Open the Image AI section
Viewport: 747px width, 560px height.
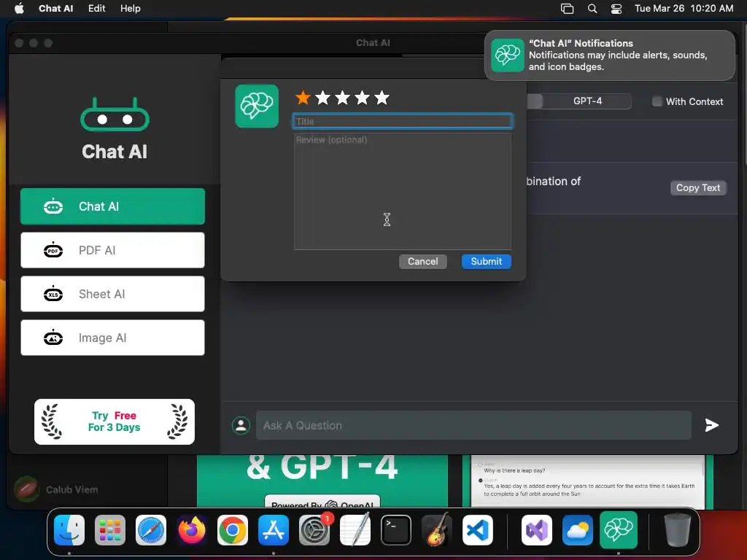[x=112, y=338]
